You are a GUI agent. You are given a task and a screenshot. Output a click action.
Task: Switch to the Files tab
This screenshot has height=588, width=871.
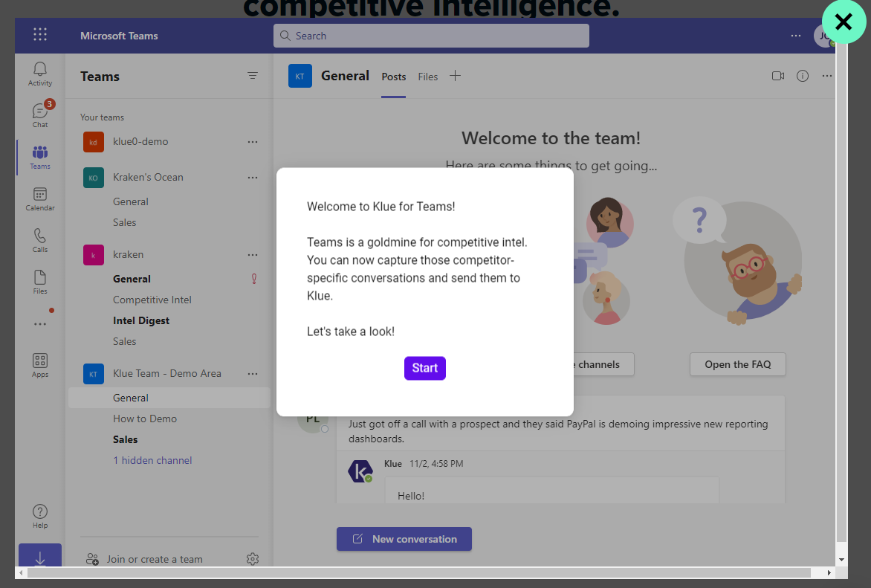(428, 77)
